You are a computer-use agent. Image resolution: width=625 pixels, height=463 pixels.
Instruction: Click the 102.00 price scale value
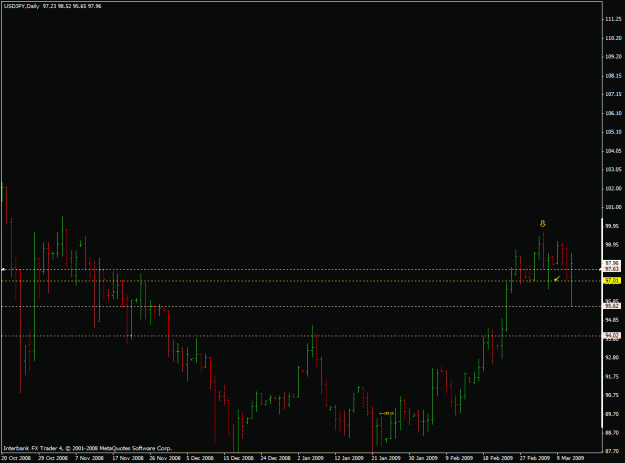(613, 188)
